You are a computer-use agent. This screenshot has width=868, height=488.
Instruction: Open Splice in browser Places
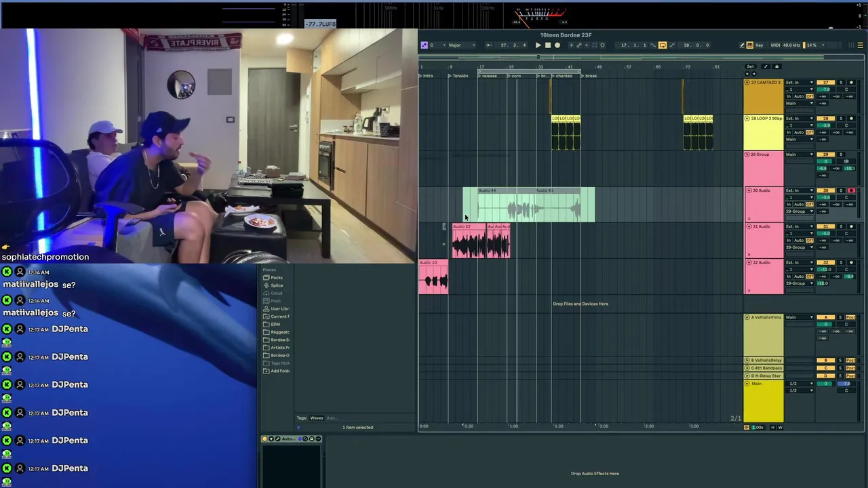[x=276, y=285]
